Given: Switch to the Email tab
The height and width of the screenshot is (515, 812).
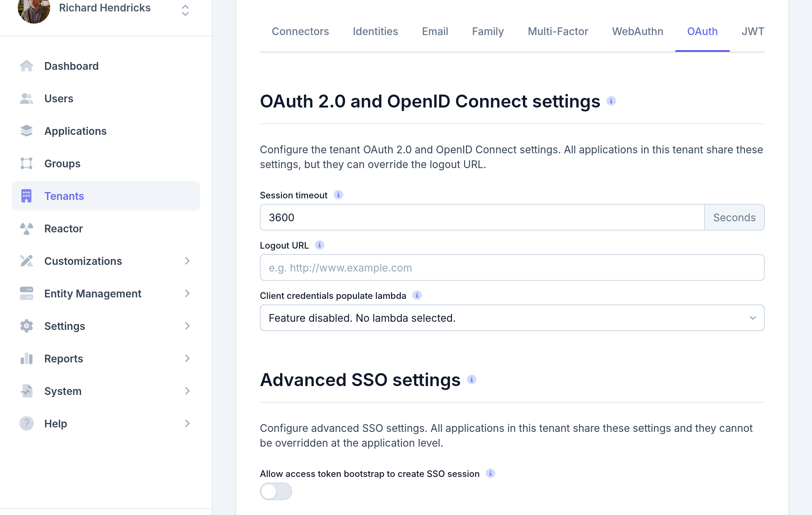Looking at the screenshot, I should (x=435, y=31).
